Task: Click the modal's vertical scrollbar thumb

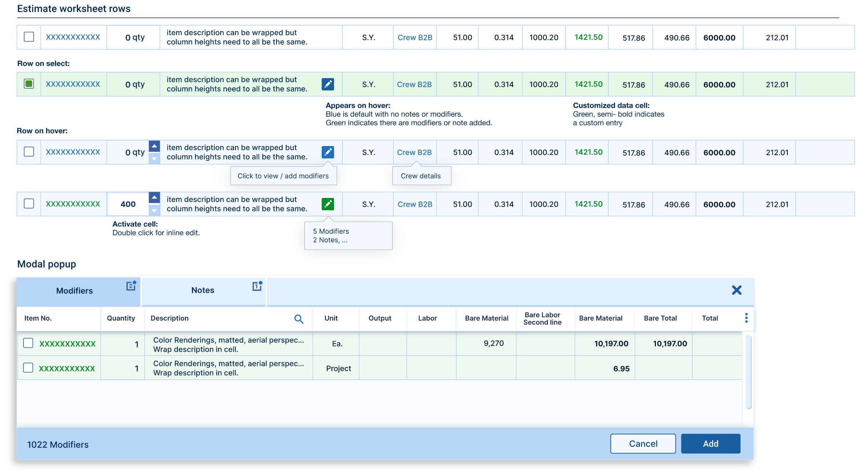Action: click(x=748, y=371)
